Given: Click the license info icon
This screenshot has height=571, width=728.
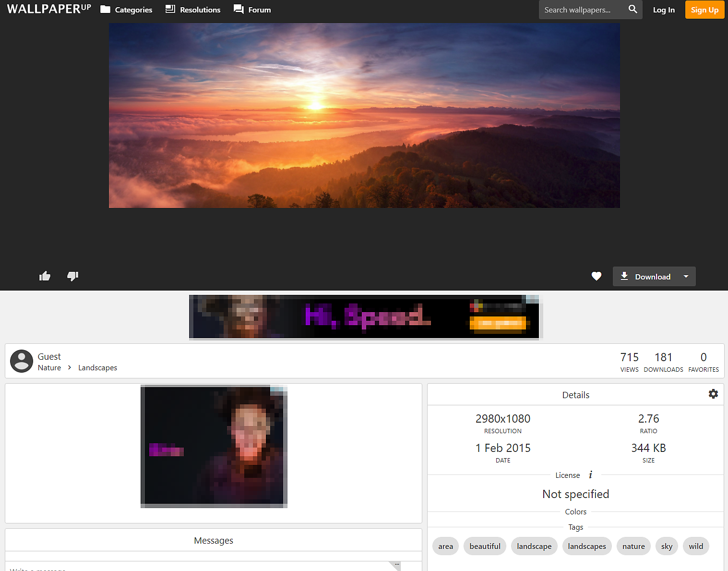Looking at the screenshot, I should pos(590,475).
